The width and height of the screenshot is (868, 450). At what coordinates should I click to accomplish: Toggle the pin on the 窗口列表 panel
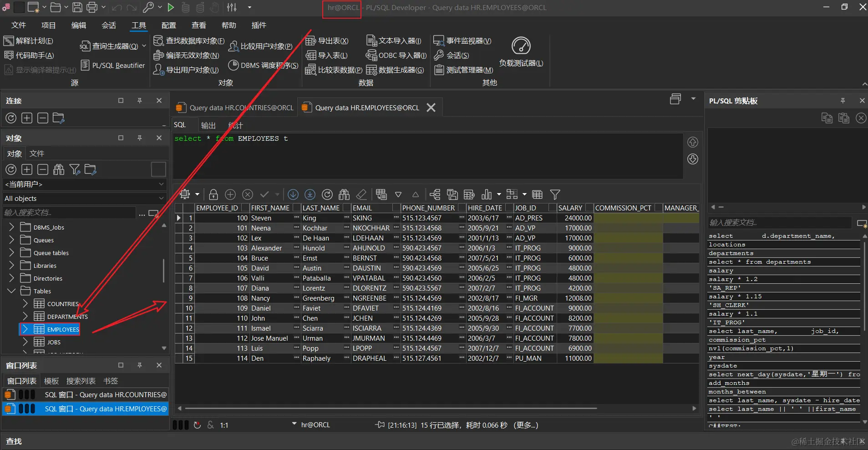pos(140,365)
